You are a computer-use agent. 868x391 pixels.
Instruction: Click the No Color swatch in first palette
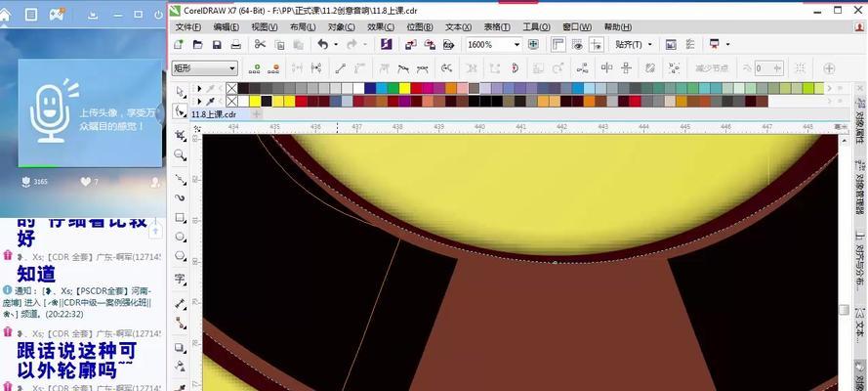(231, 88)
